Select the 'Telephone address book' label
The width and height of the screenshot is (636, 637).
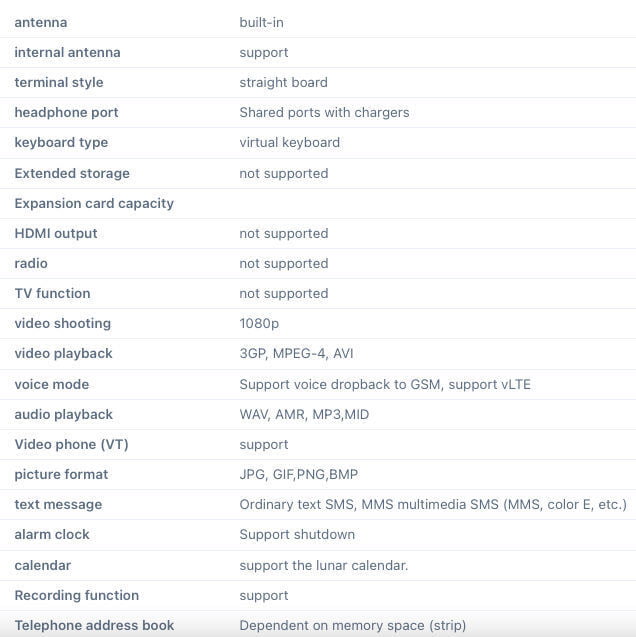tap(94, 625)
